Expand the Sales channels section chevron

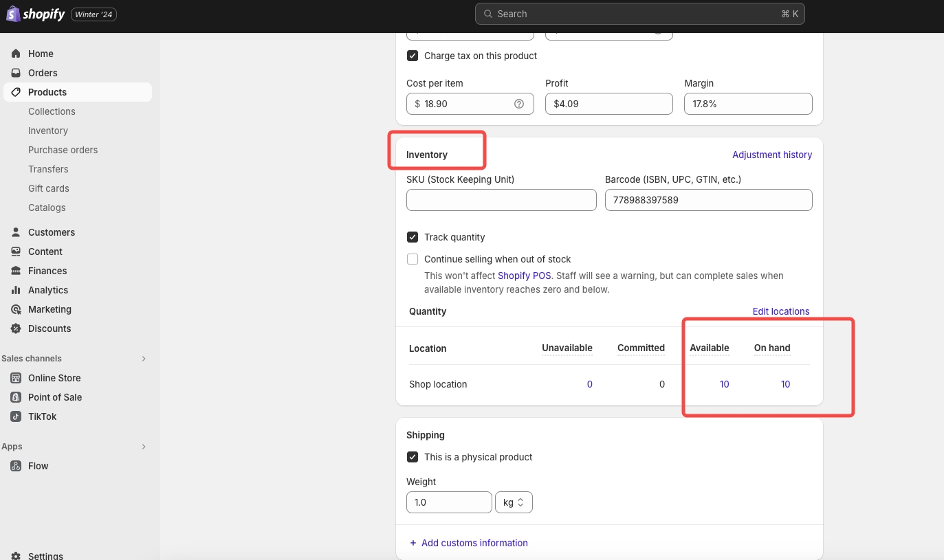tap(144, 359)
